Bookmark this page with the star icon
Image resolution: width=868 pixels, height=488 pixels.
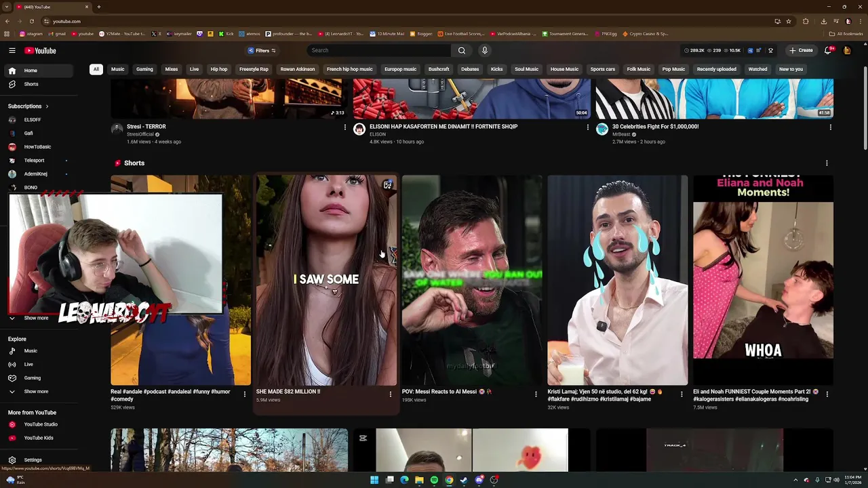point(789,21)
